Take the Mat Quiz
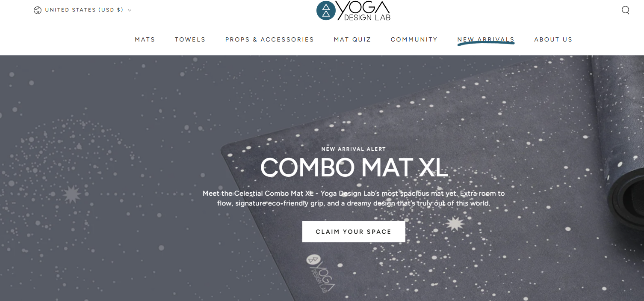The image size is (644, 301). 352,39
